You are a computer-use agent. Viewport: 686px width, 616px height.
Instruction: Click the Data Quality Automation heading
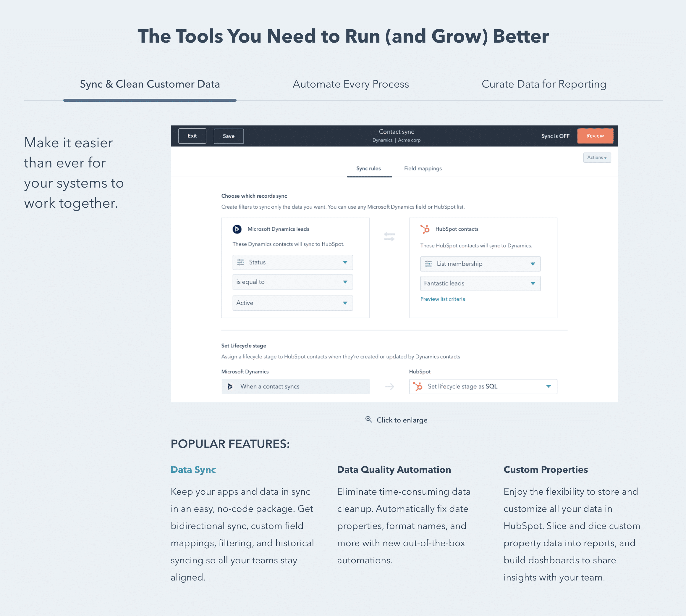[x=394, y=470]
